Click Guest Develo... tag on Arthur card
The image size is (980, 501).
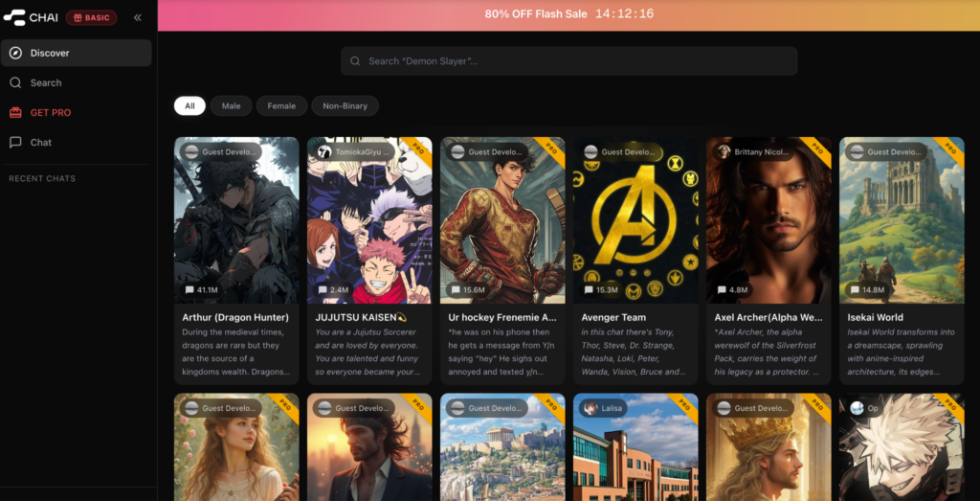219,152
